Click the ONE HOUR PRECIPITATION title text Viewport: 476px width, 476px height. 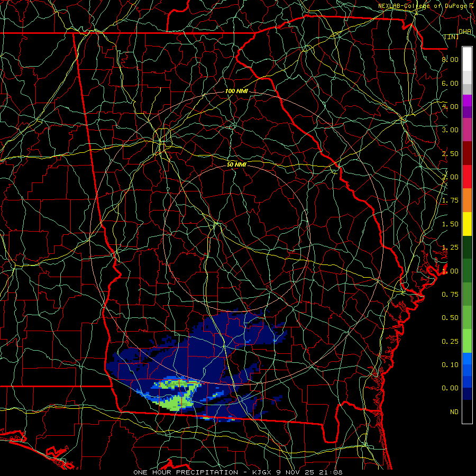coord(186,472)
